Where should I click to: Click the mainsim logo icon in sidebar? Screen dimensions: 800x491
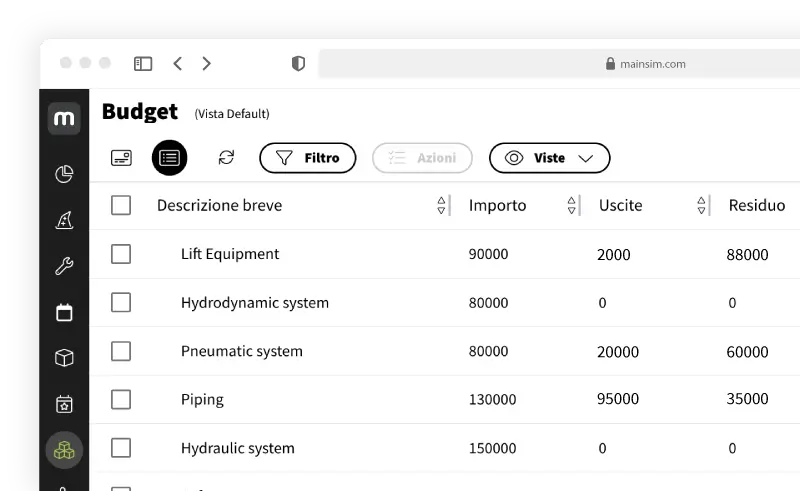pyautogui.click(x=64, y=119)
